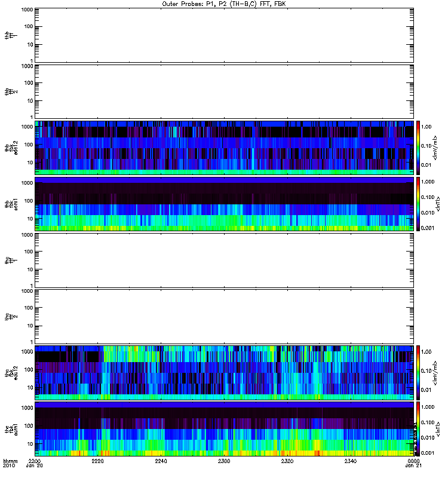The height and width of the screenshot is (478, 448).
Task: Click the '2220' time axis label
Action: coord(97,461)
